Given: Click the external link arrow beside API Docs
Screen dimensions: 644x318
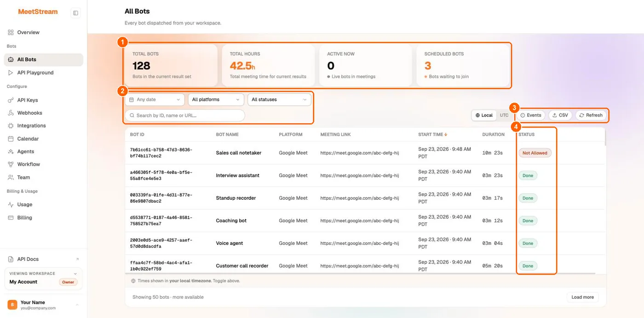Looking at the screenshot, I should pos(77,259).
